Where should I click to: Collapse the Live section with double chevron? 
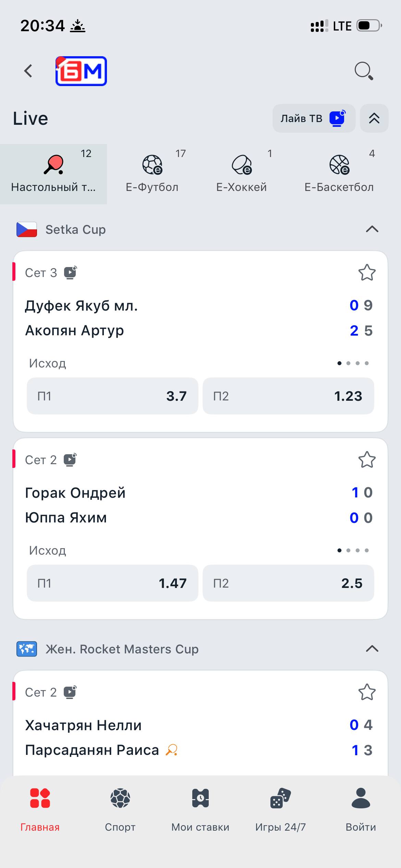click(374, 118)
